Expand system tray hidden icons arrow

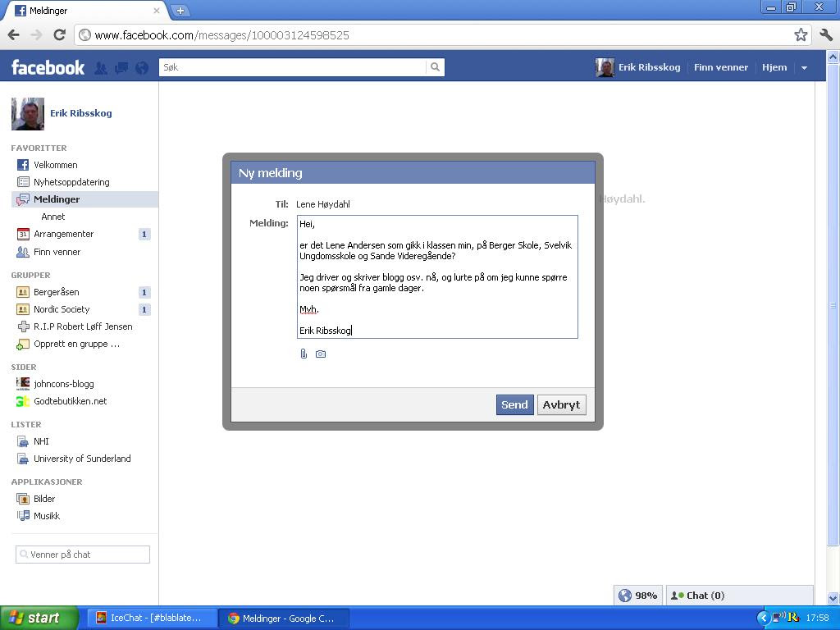763,619
